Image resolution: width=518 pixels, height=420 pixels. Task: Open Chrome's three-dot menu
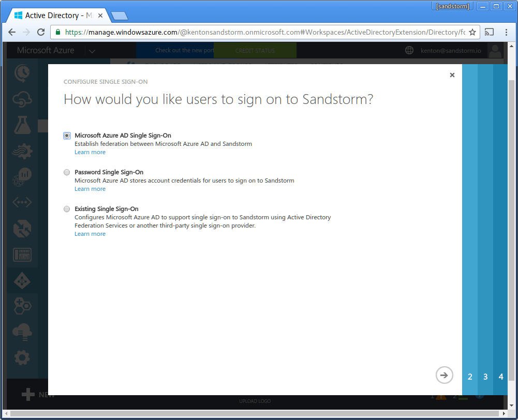point(506,32)
